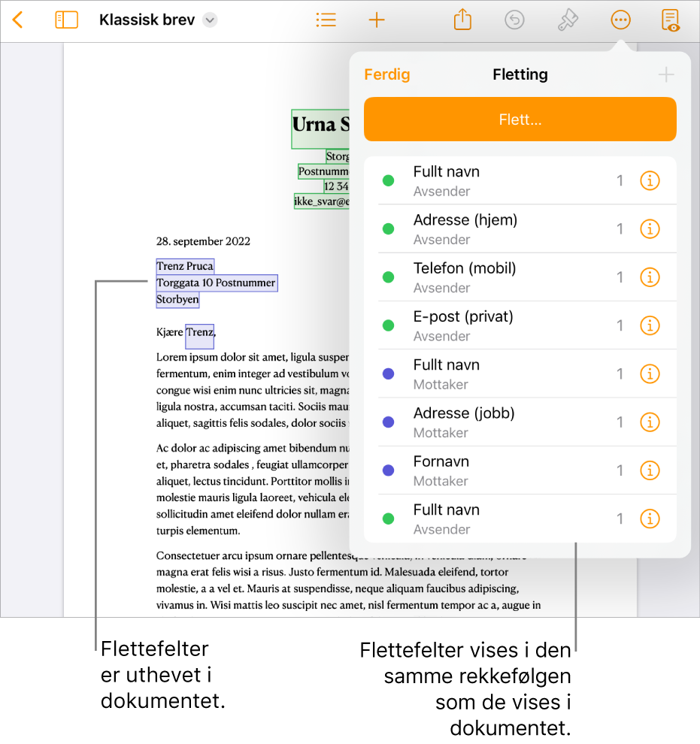Open Klassisk brev title dropdown arrow
The width and height of the screenshot is (700, 744).
tap(210, 20)
